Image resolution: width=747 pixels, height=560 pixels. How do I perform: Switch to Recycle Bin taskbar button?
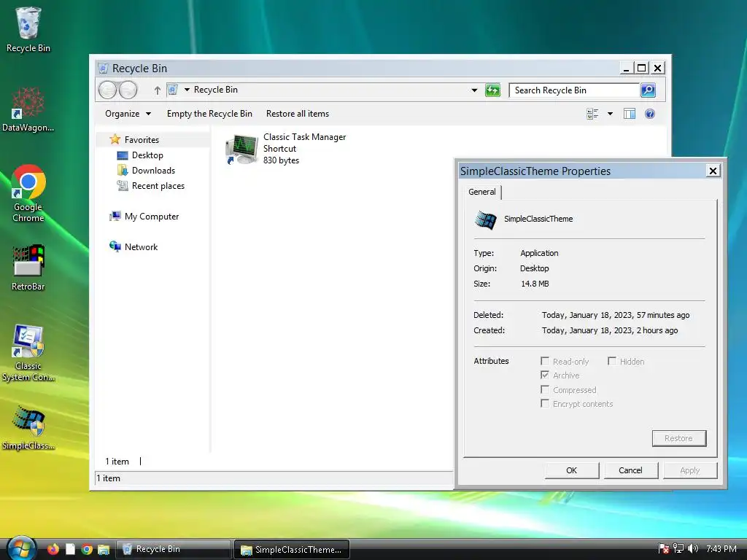(174, 549)
